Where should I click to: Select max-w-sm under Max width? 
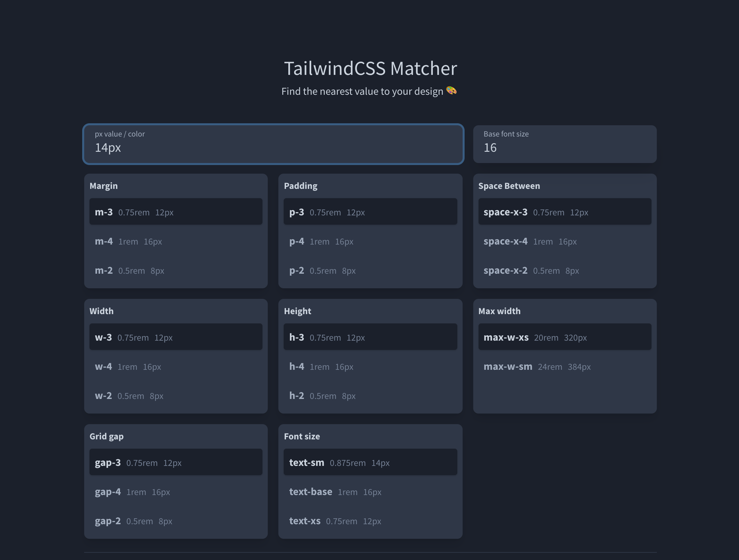pos(565,366)
